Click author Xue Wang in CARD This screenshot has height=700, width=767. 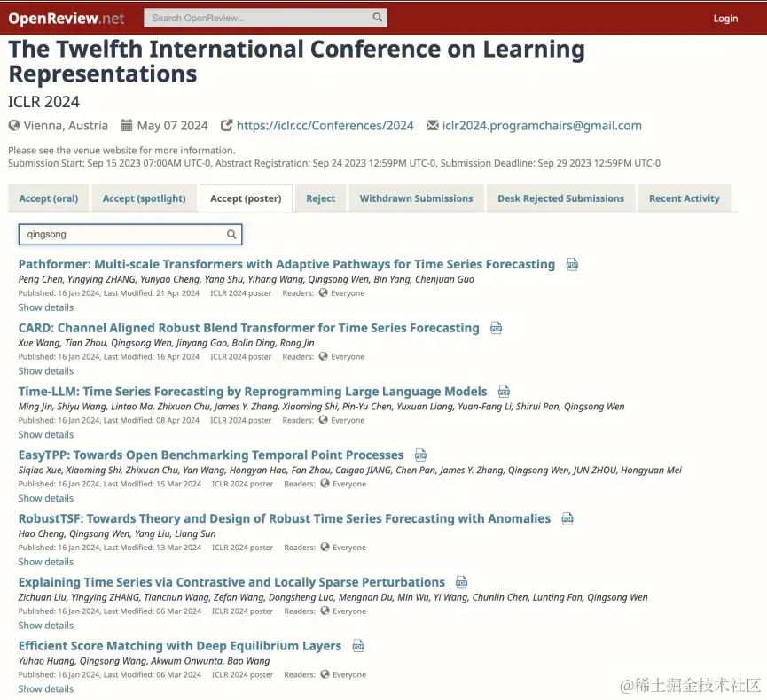[39, 343]
